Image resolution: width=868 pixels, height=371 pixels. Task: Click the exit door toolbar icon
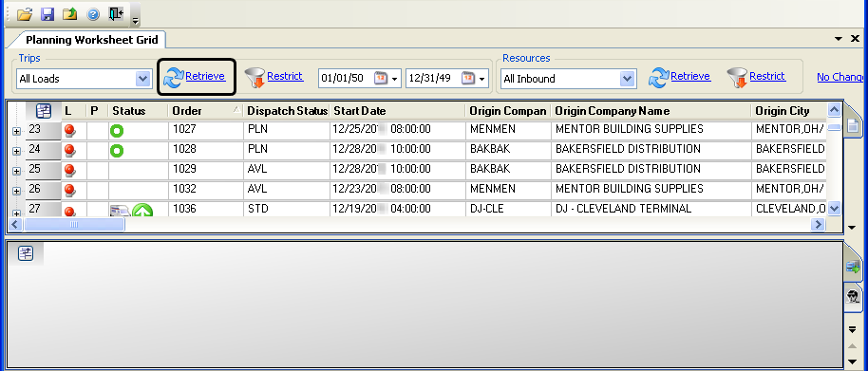point(116,14)
